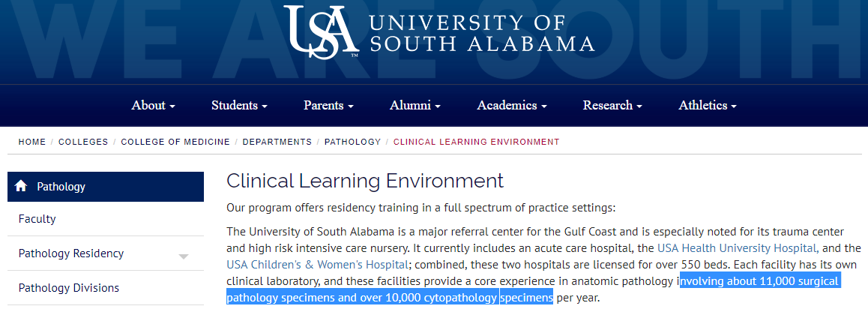Image resolution: width=868 pixels, height=330 pixels.
Task: Open the Academics navigation menu
Action: click(511, 106)
